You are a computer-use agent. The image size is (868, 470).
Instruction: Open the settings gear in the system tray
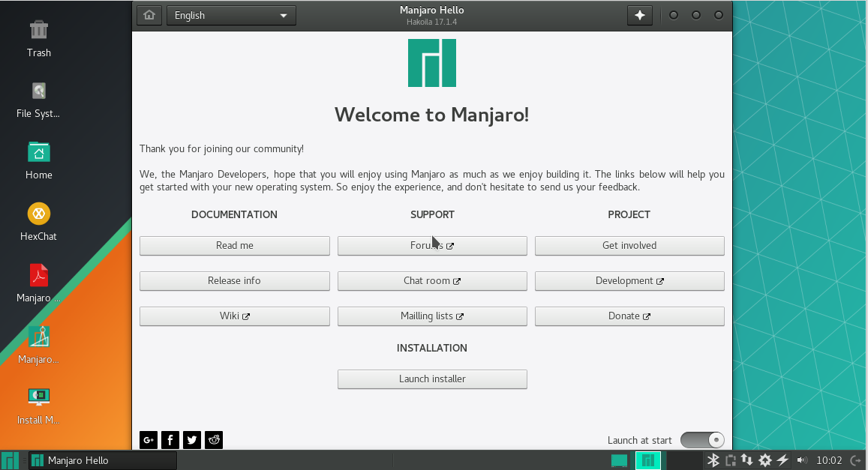(765, 460)
